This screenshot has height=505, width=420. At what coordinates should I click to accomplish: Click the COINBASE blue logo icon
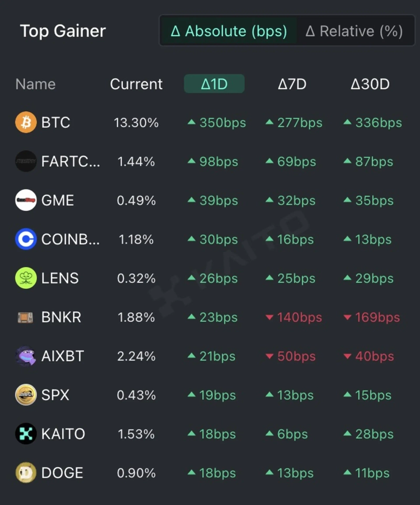click(x=26, y=239)
